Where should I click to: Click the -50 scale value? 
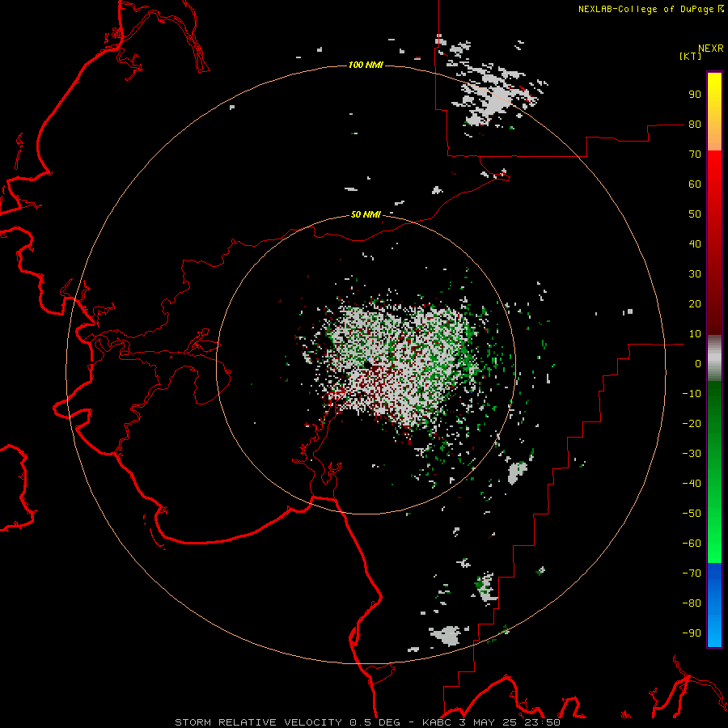[692, 514]
